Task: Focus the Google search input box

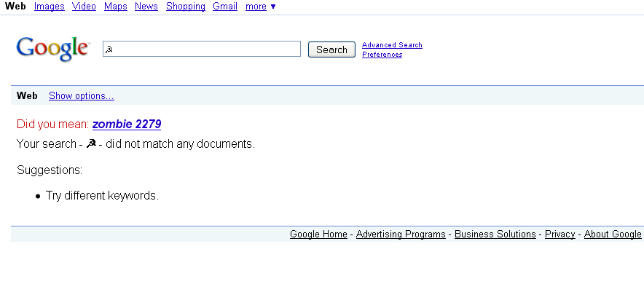Action: tap(202, 49)
